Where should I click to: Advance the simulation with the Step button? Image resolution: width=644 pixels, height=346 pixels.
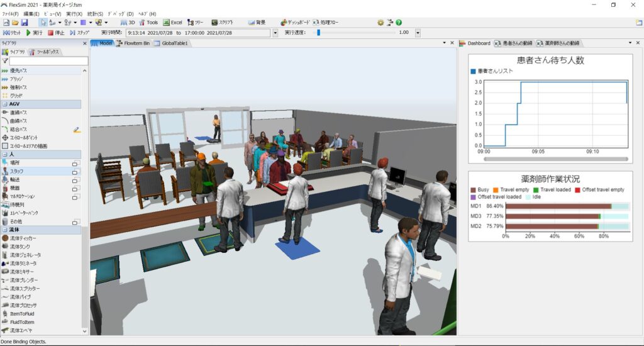[79, 33]
